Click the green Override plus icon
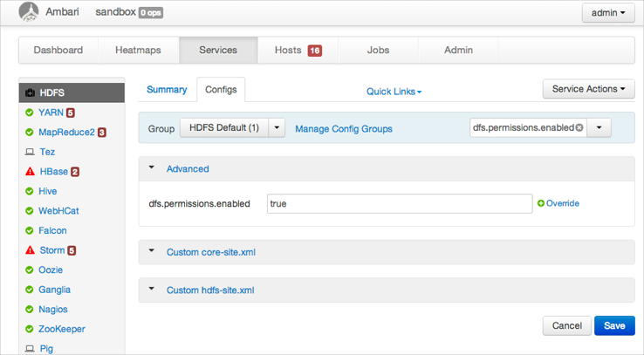 point(541,203)
